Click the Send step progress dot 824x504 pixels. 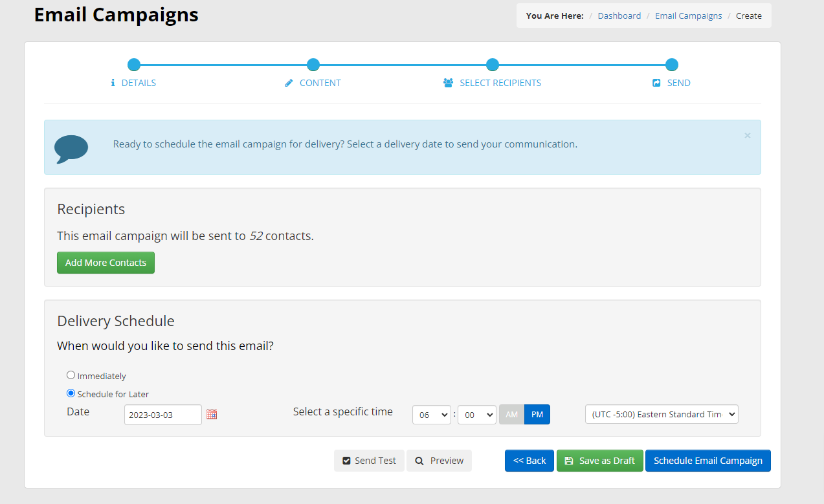click(x=672, y=65)
